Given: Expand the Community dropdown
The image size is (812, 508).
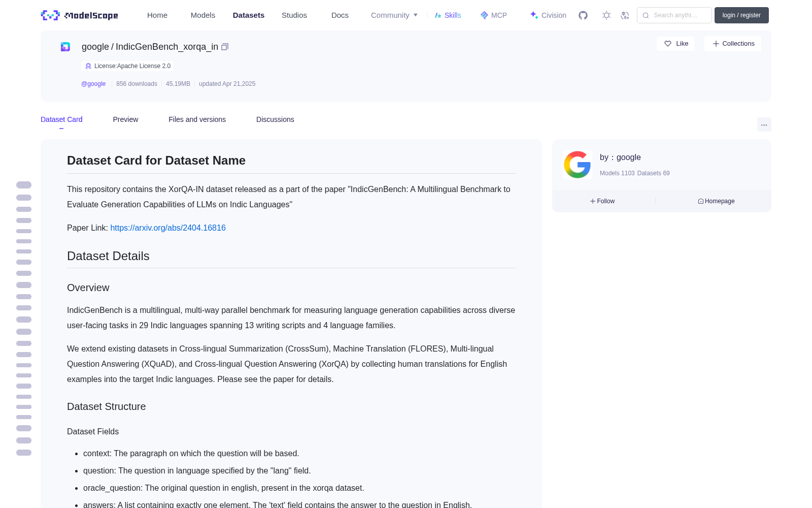Looking at the screenshot, I should pyautogui.click(x=394, y=15).
